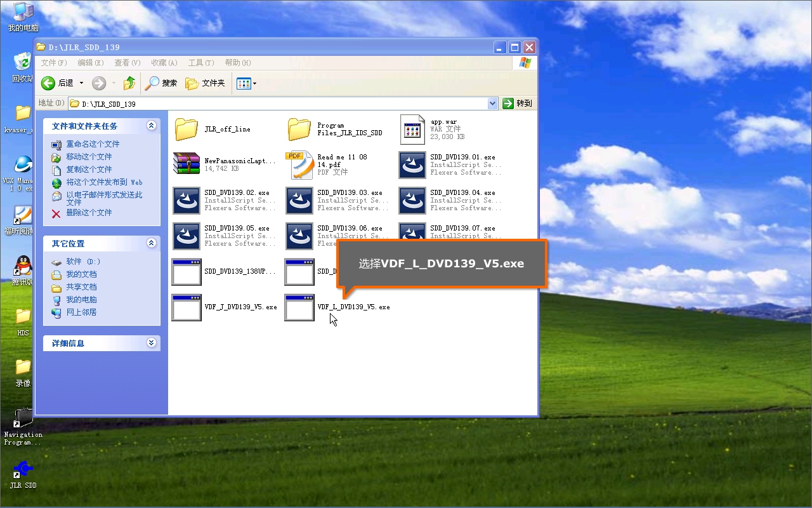Expand the address bar dropdown

pos(493,104)
